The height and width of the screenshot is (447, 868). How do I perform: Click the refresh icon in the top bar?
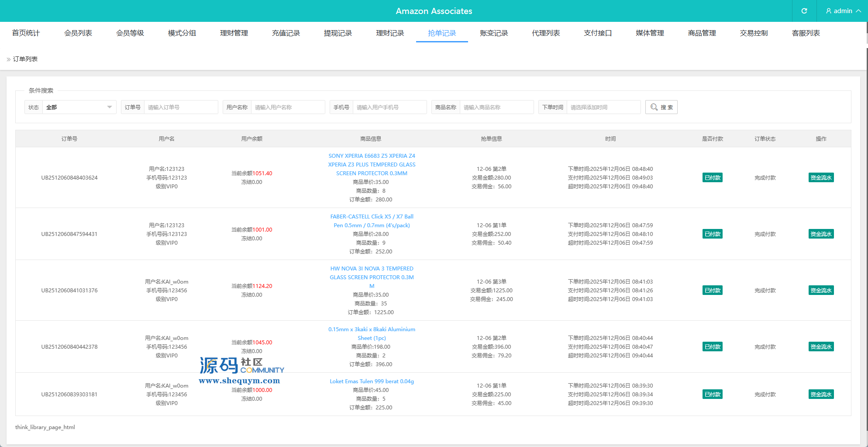804,11
